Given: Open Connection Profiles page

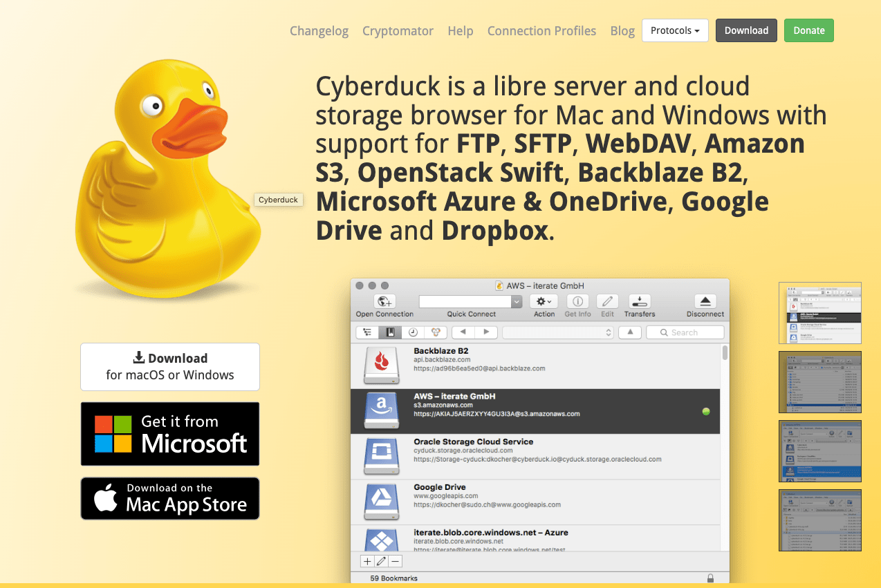Looking at the screenshot, I should pos(541,31).
